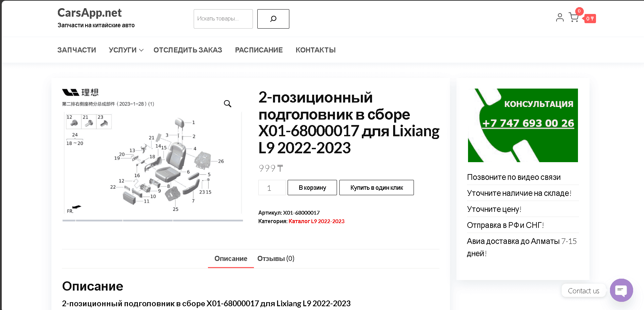Screen dimensions: 644x310
Task: Click the "0 ₸" cart total badge
Action: [590, 18]
